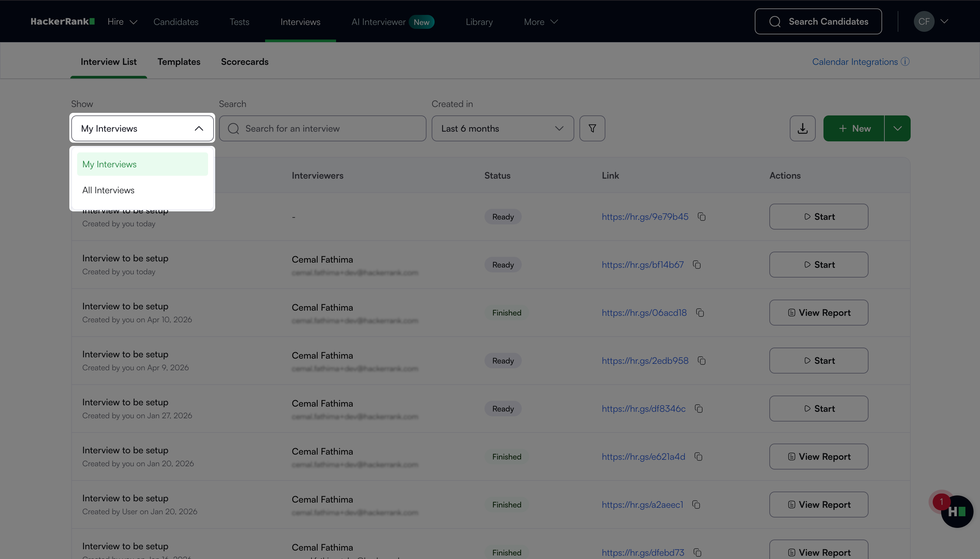Switch to the Templates tab
This screenshot has width=980, height=559.
(179, 61)
